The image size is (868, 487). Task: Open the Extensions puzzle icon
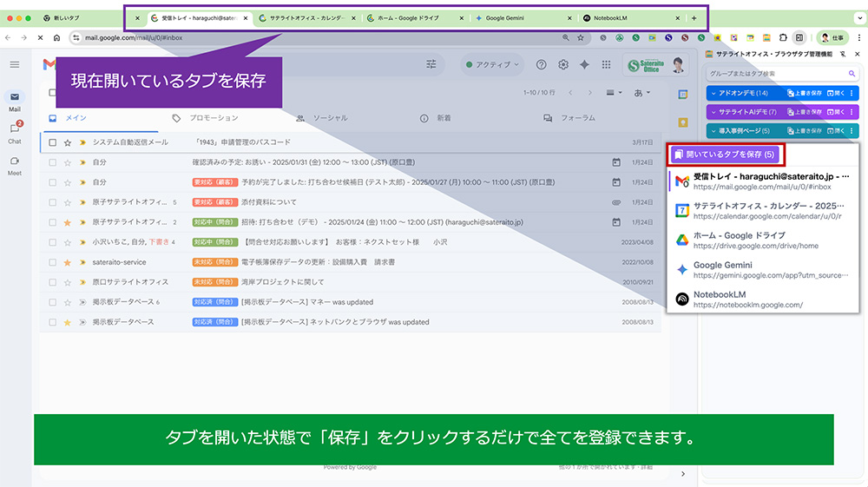pyautogui.click(x=783, y=37)
